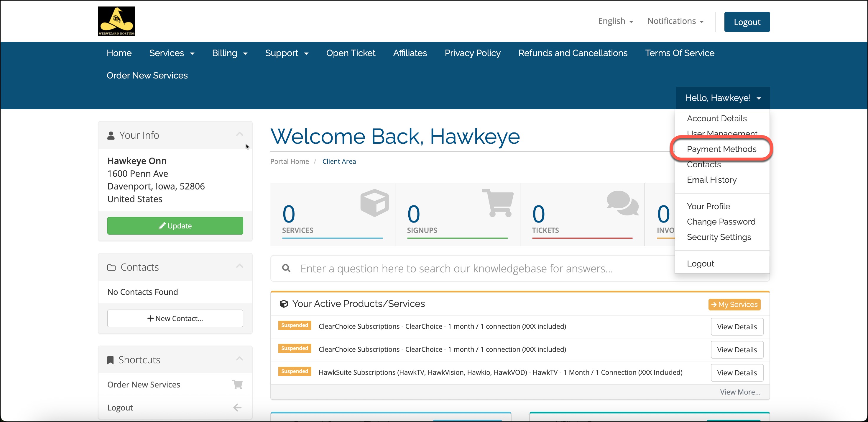Select Payment Methods from account menu

click(721, 149)
